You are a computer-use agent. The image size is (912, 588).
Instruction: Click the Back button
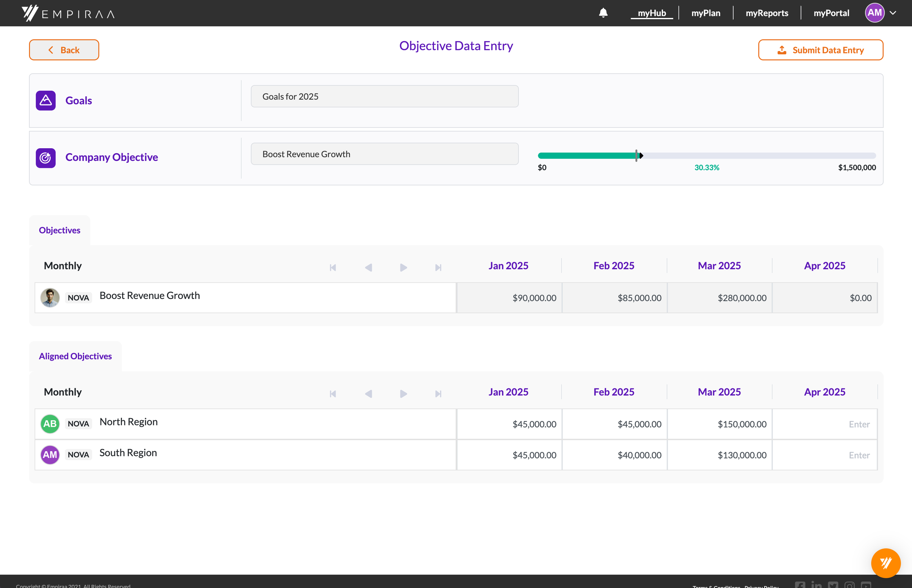click(64, 50)
